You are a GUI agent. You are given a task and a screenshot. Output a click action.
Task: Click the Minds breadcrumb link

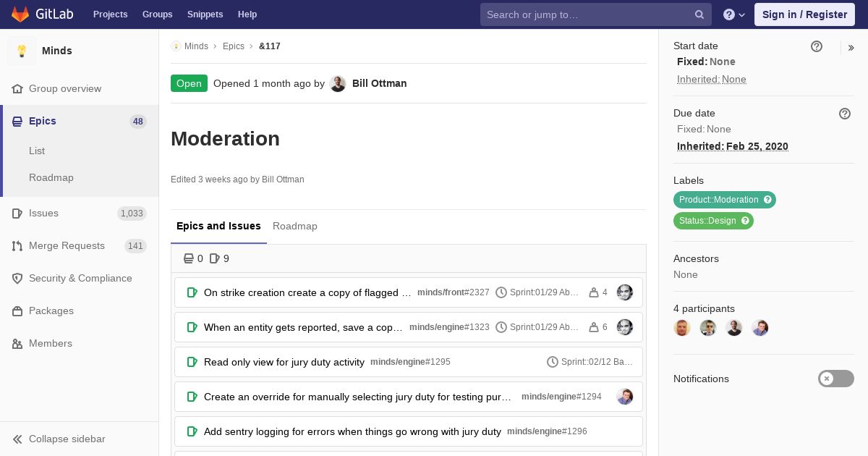[x=196, y=46]
